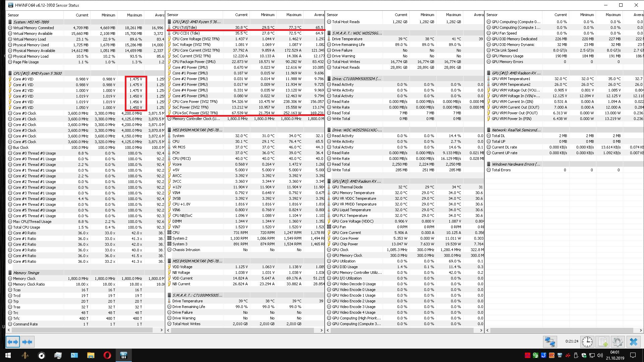Viewport: 644px width, 362px height.
Task: Close sensors with the blue X icon
Action: coord(633,342)
